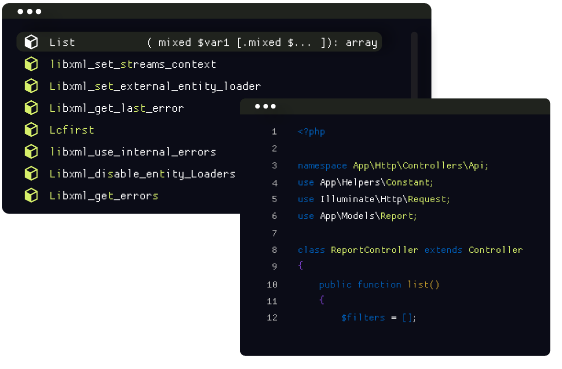Click App\Models\Report import on line 6
The image size is (562, 369).
[368, 216]
